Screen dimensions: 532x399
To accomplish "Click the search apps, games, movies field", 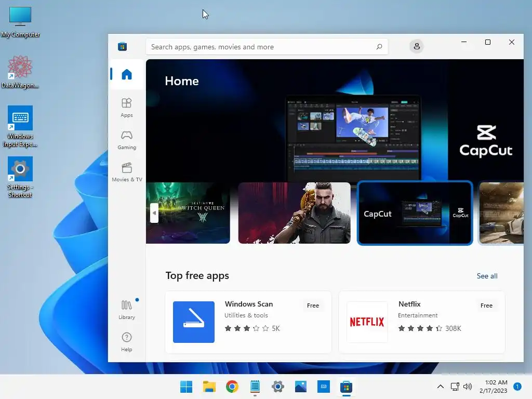I will pyautogui.click(x=267, y=47).
